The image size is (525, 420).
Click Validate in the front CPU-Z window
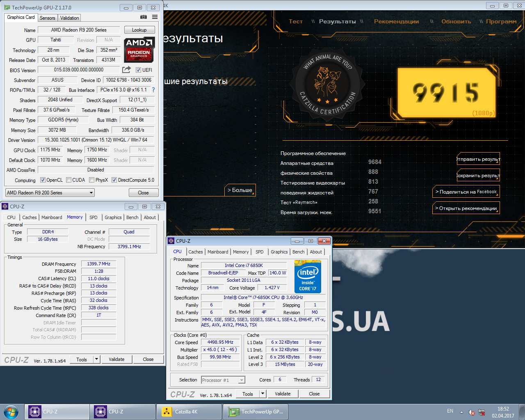283,394
